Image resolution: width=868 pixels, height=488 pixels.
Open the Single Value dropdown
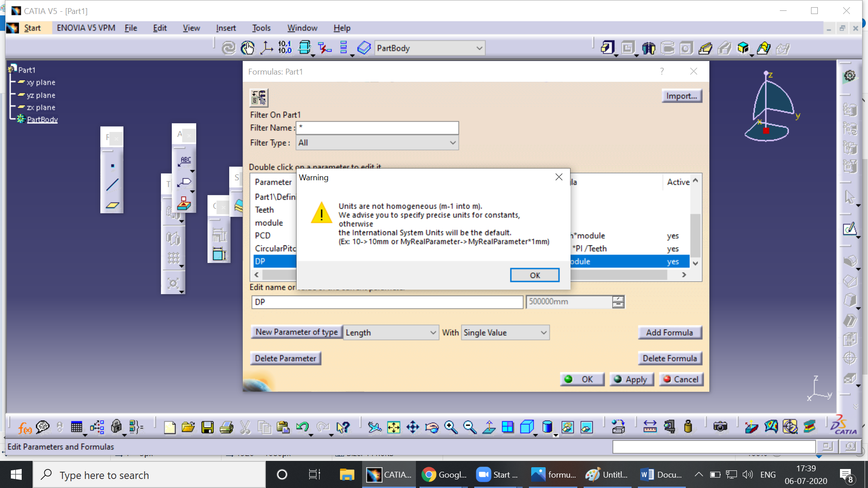click(505, 333)
